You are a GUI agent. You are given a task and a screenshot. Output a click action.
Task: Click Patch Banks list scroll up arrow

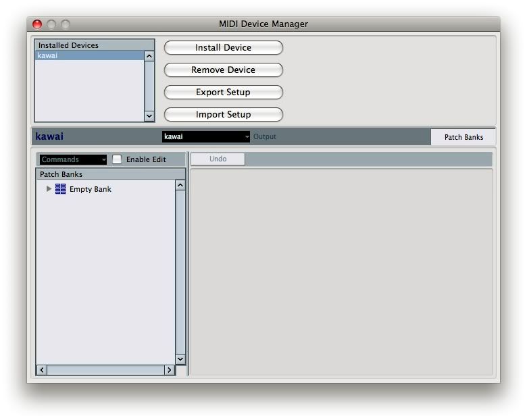click(180, 185)
